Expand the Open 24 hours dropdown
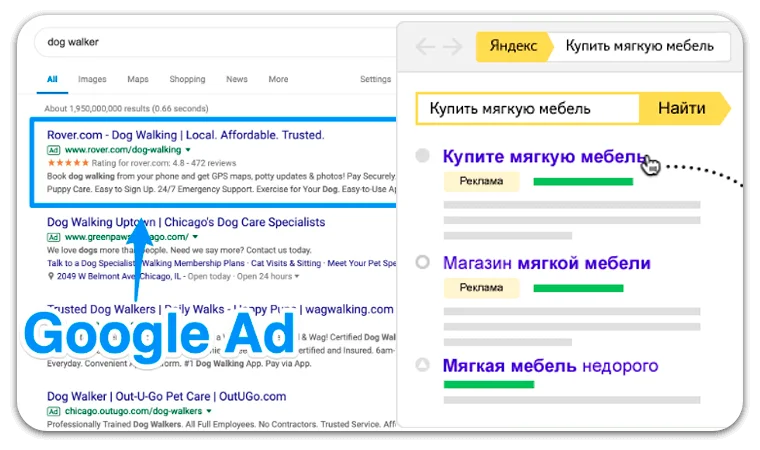This screenshot has width=760, height=450. [297, 276]
